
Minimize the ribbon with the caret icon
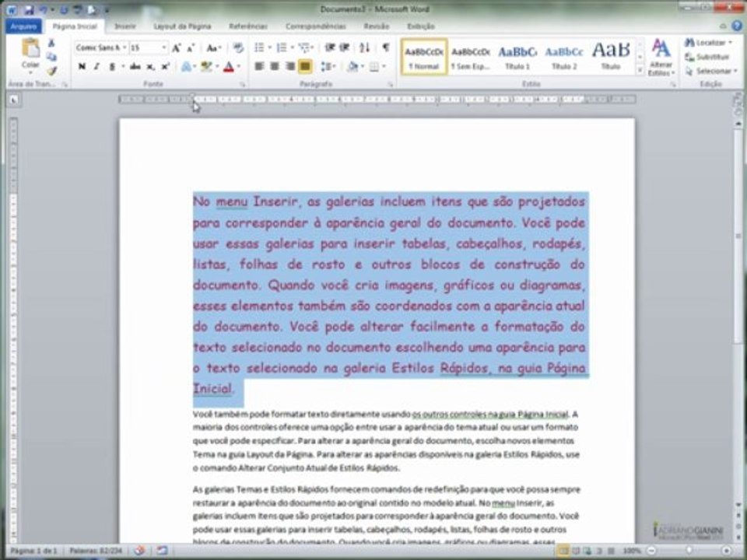[723, 26]
